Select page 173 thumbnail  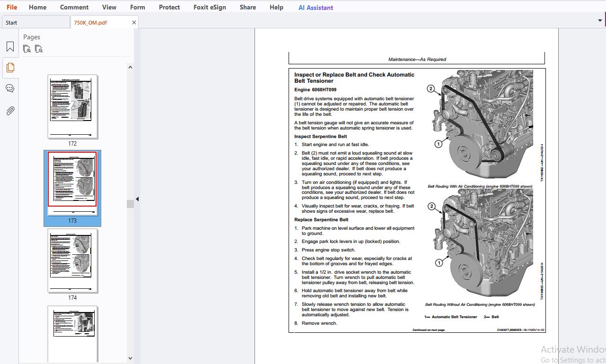[x=72, y=183]
